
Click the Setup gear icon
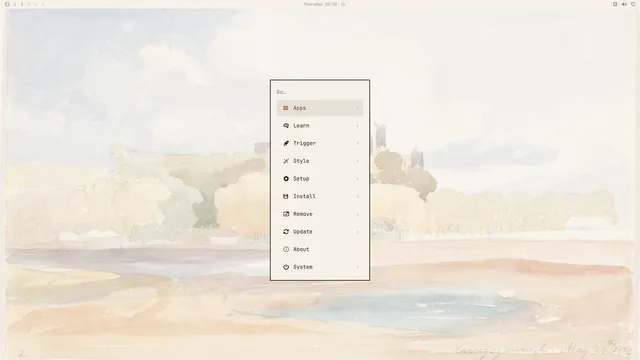(x=286, y=179)
